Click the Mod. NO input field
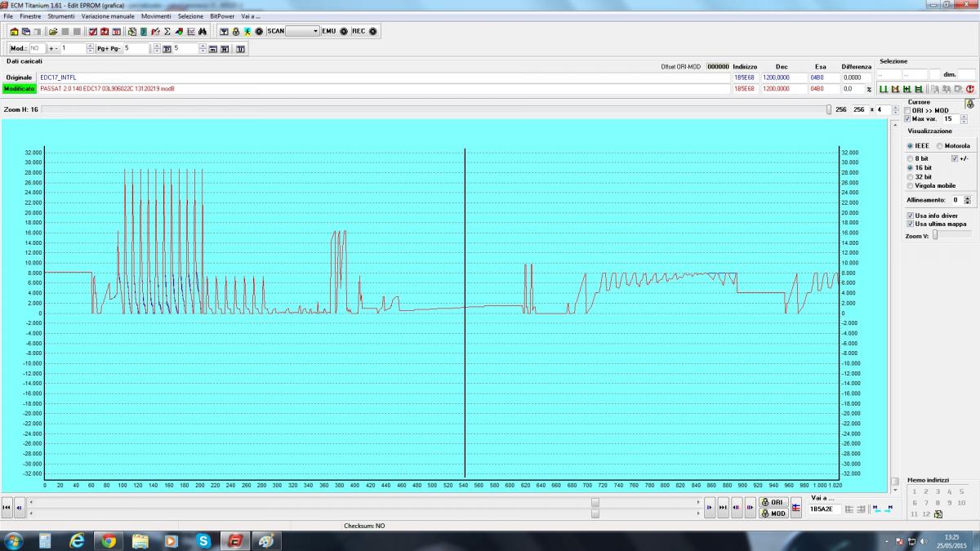The height and width of the screenshot is (551, 980). 38,48
